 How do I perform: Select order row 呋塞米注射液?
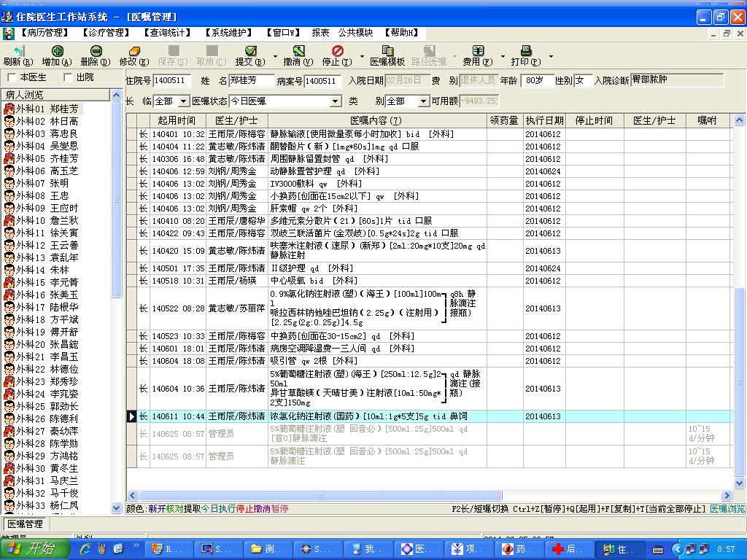pos(429,251)
